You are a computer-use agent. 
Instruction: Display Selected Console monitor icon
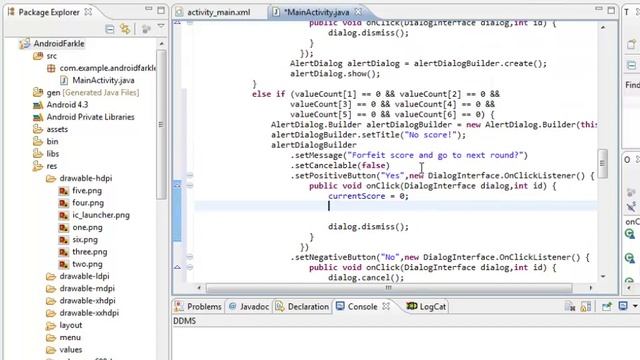622,306
